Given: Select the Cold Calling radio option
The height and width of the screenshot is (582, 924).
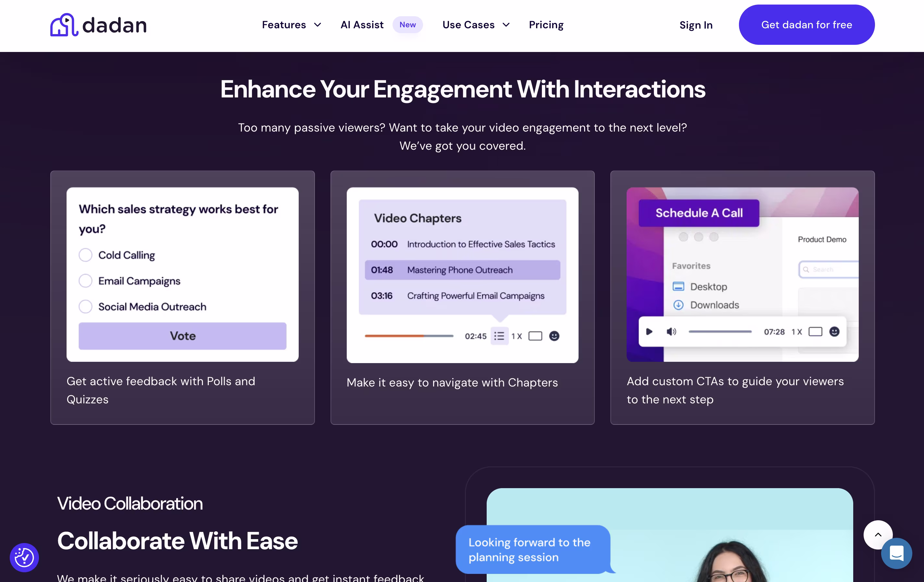Looking at the screenshot, I should [86, 255].
